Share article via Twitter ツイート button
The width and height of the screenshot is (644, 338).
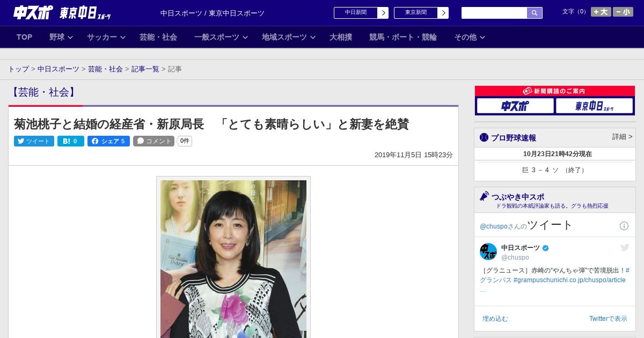click(x=34, y=141)
